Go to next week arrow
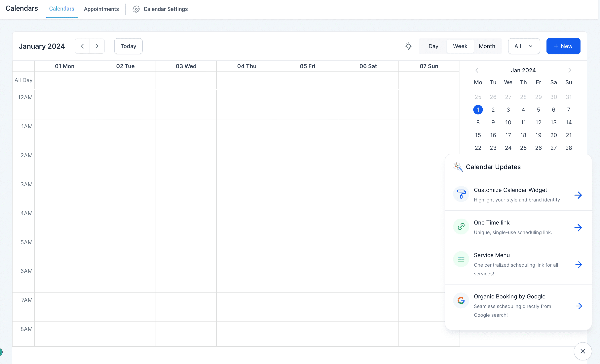The width and height of the screenshot is (600, 364). click(x=97, y=46)
